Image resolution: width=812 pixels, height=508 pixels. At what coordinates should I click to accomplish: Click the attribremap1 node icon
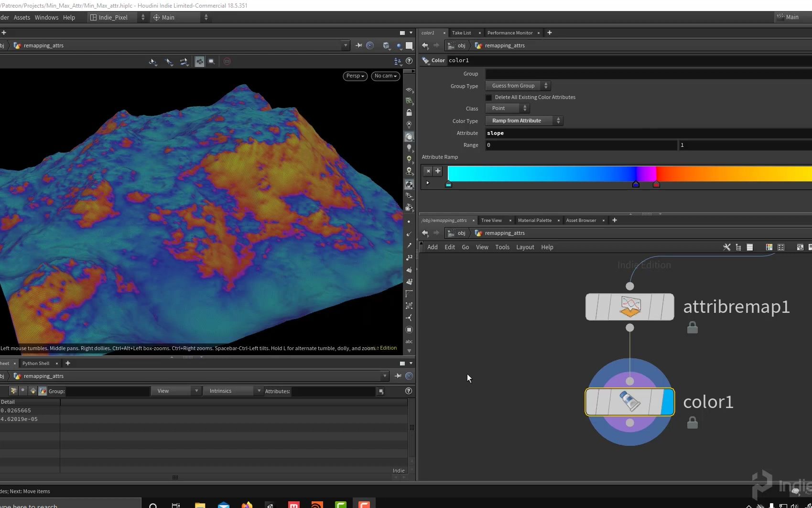point(629,307)
